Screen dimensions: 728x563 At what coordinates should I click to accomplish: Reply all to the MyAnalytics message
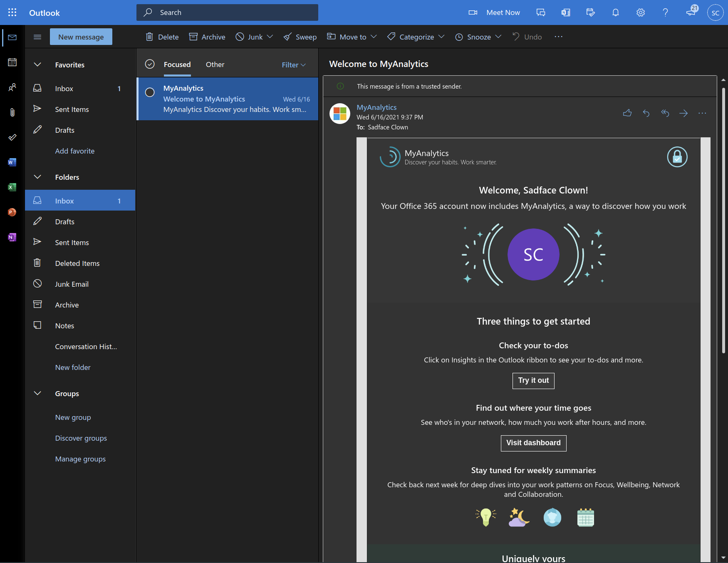pos(665,113)
